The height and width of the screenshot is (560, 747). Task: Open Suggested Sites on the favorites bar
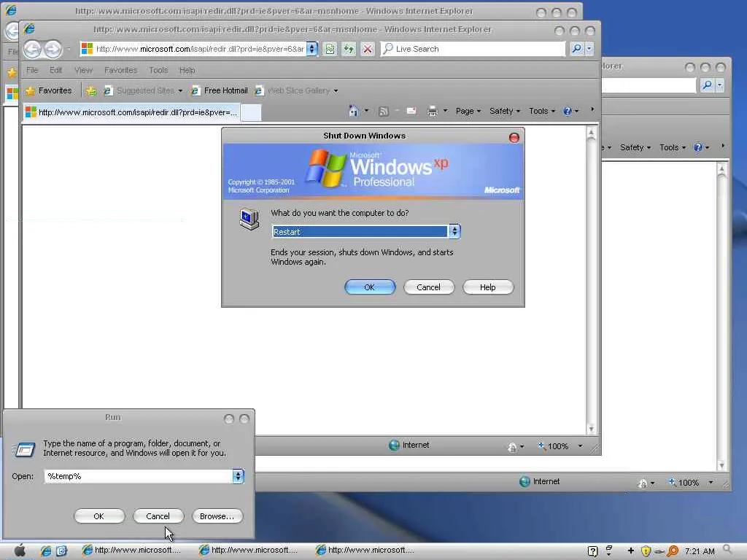[143, 90]
